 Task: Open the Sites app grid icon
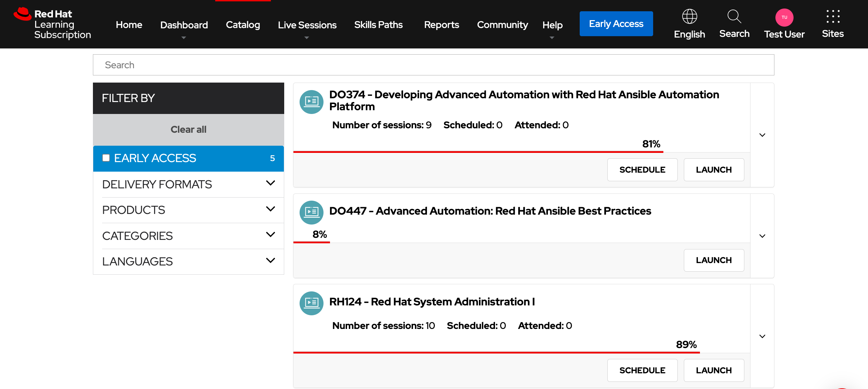(832, 16)
